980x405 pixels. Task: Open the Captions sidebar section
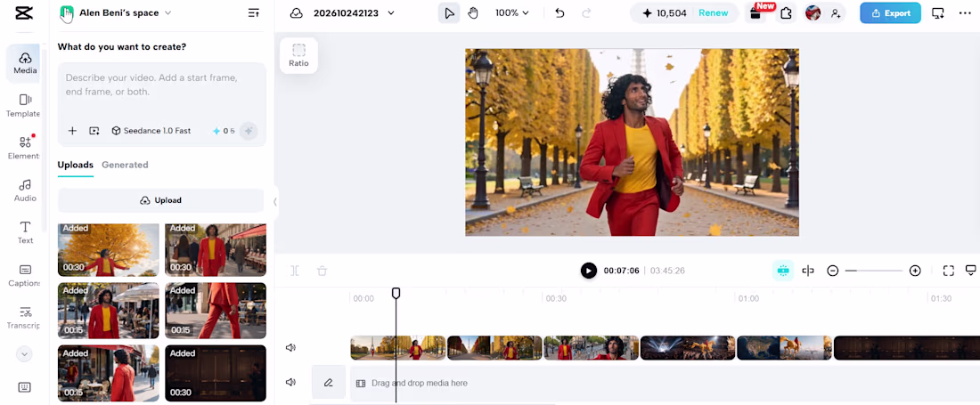pyautogui.click(x=25, y=275)
